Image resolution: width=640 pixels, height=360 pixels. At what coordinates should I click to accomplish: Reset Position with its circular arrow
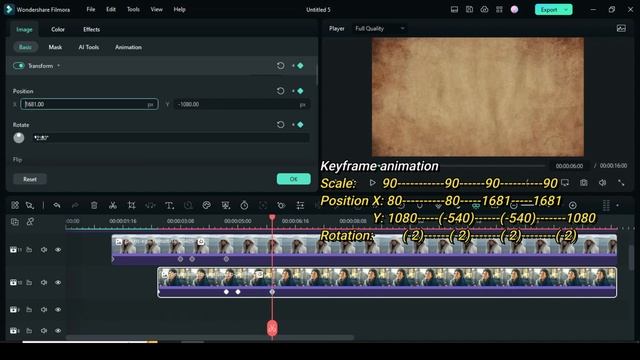pos(280,91)
